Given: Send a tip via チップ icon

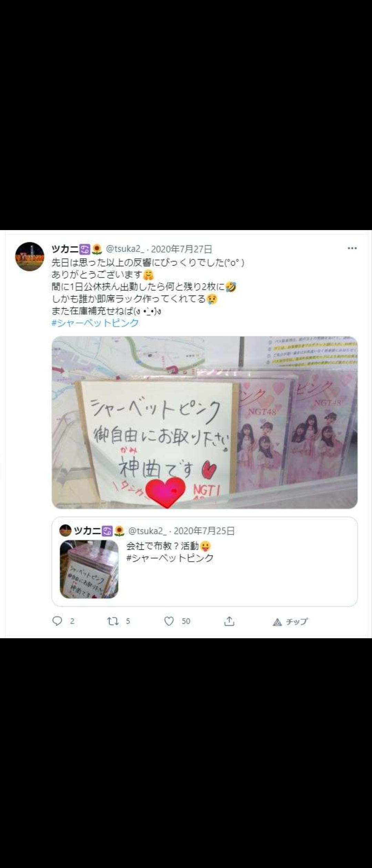Looking at the screenshot, I should click(x=290, y=621).
